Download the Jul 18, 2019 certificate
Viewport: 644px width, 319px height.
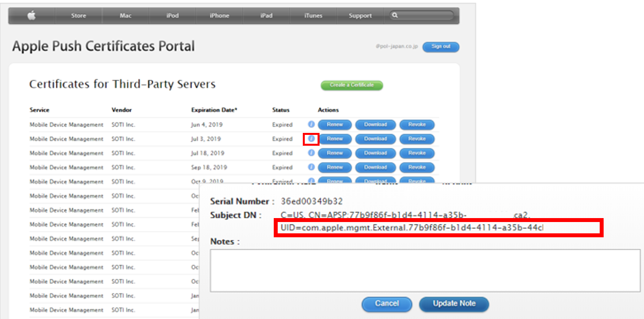[x=376, y=153]
